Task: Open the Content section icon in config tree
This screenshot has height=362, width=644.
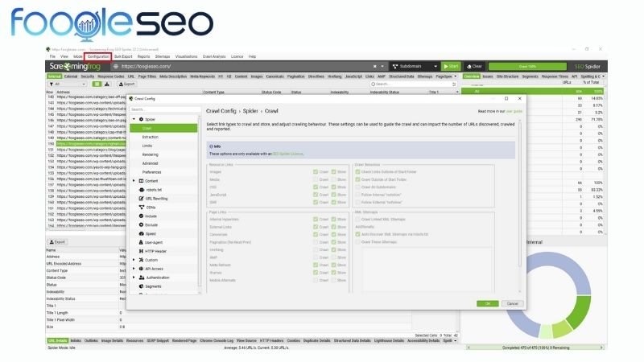Action: click(x=141, y=181)
